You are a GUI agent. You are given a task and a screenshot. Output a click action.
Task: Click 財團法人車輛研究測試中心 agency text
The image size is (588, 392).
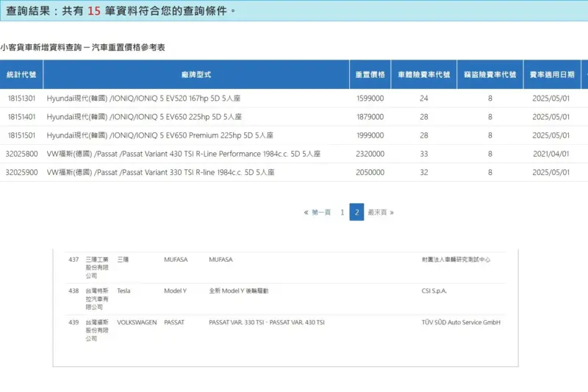point(456,259)
